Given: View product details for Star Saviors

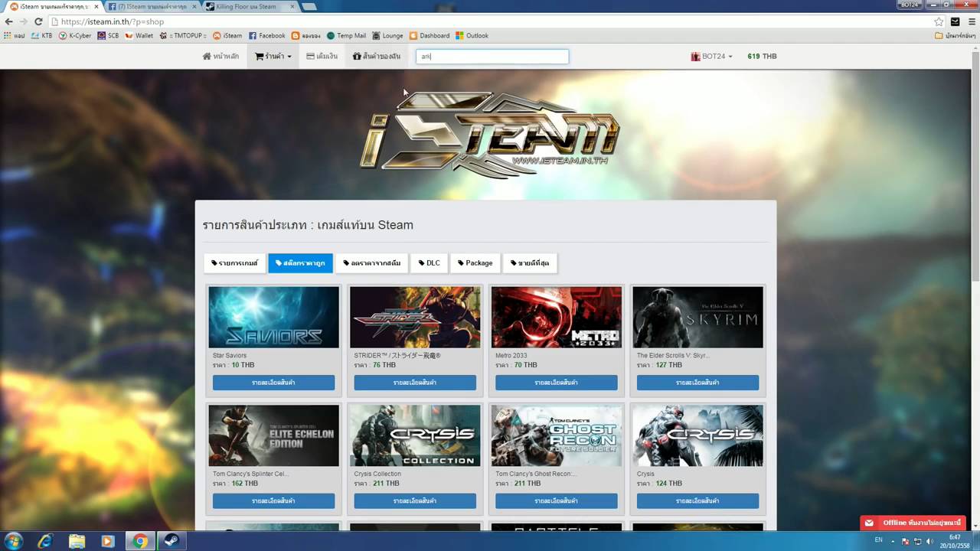Looking at the screenshot, I should click(x=273, y=383).
